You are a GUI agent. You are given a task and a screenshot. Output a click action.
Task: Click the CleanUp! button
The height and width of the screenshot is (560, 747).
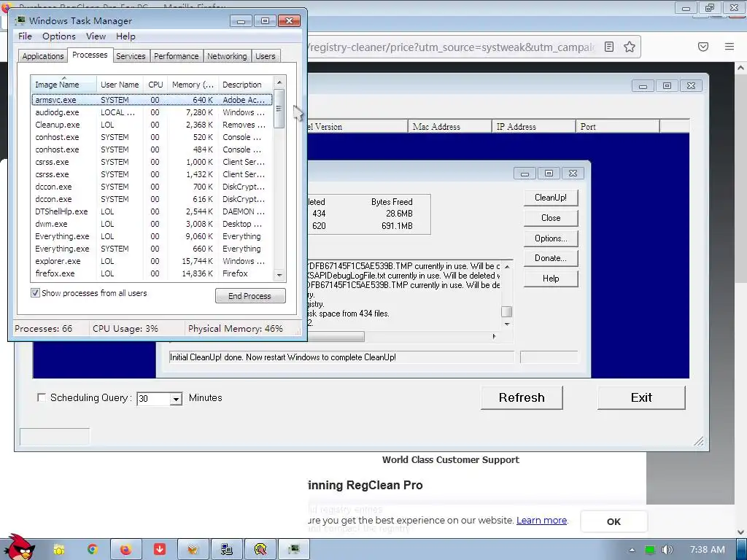(x=551, y=198)
